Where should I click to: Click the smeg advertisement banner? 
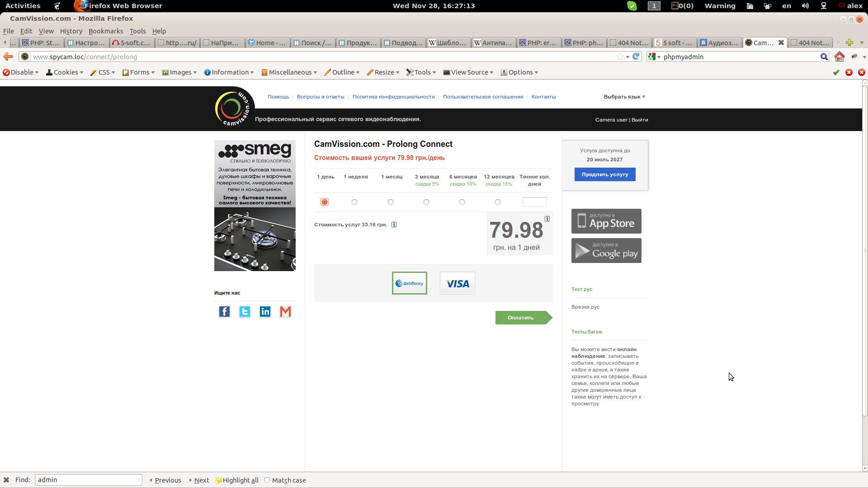tap(255, 206)
